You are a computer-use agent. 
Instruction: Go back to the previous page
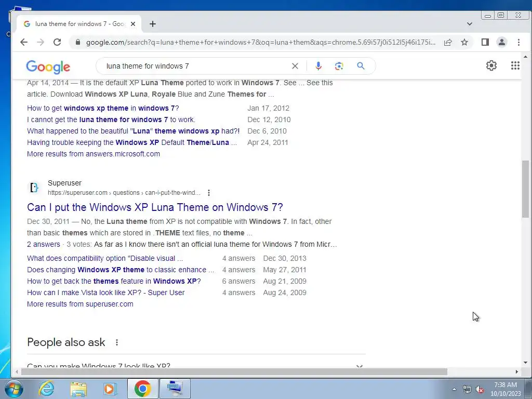coord(24,42)
